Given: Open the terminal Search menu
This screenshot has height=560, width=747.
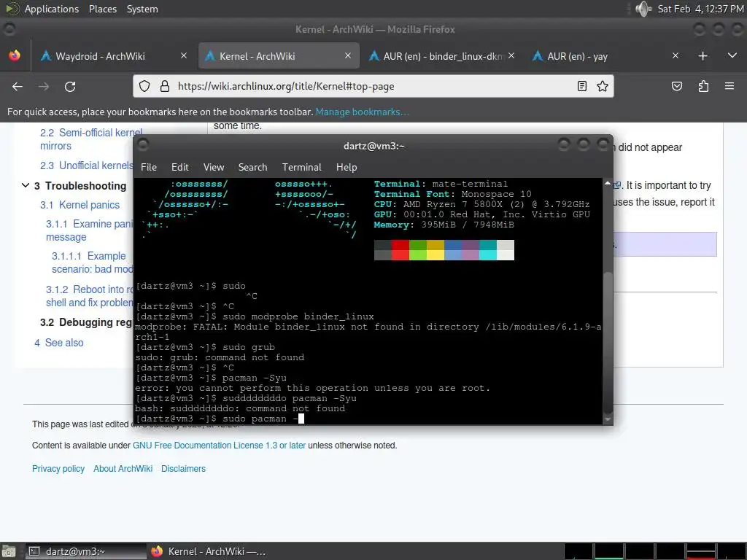Looking at the screenshot, I should pos(252,167).
